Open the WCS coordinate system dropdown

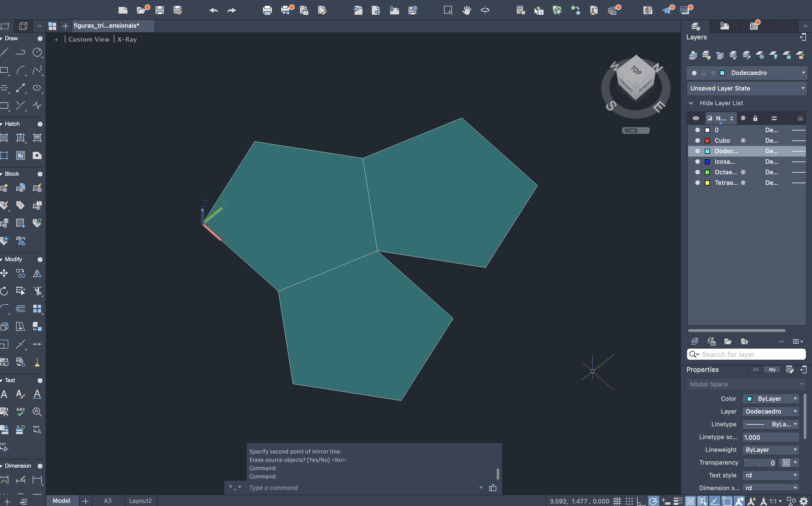point(635,130)
